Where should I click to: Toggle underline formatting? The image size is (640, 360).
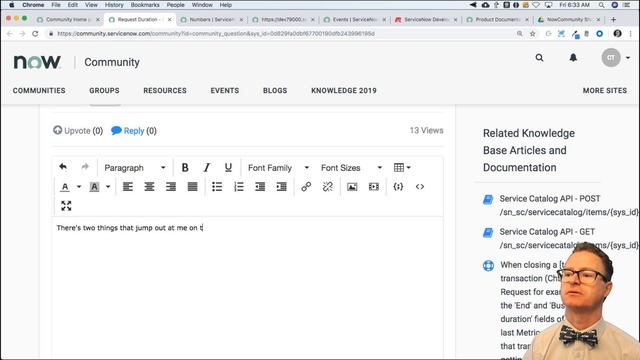tap(228, 168)
